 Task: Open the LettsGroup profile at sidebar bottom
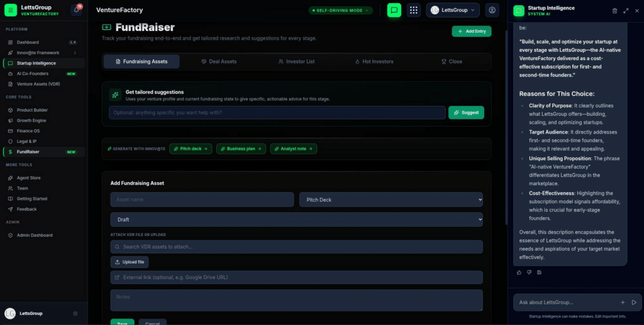32,314
